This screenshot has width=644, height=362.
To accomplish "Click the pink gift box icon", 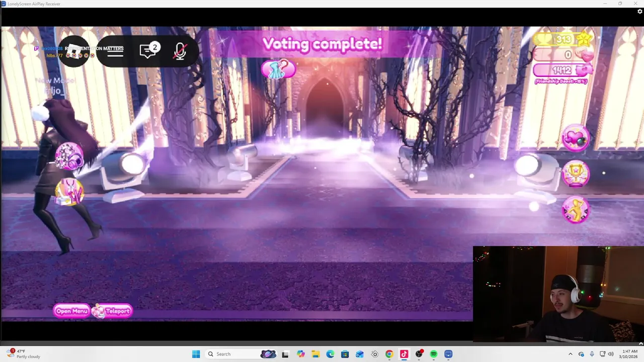I will pyautogui.click(x=69, y=193).
